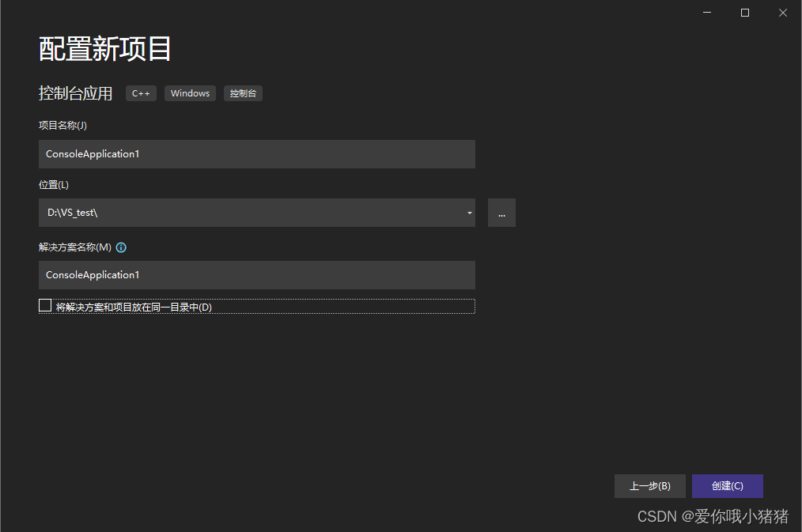The image size is (802, 532).
Task: Click the ConsoleApplication1 project name text
Action: (92, 153)
